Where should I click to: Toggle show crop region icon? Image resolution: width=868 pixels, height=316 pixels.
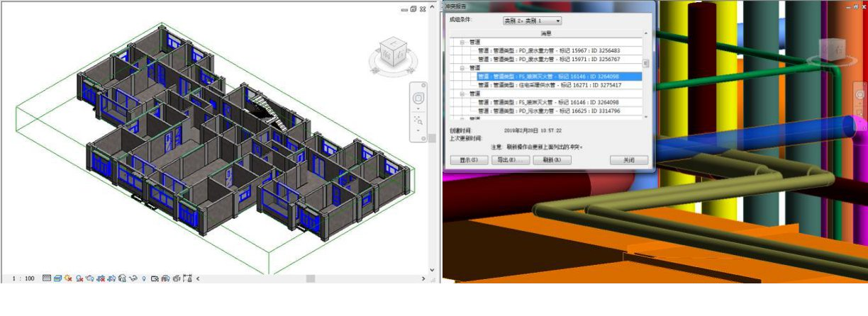[x=111, y=278]
